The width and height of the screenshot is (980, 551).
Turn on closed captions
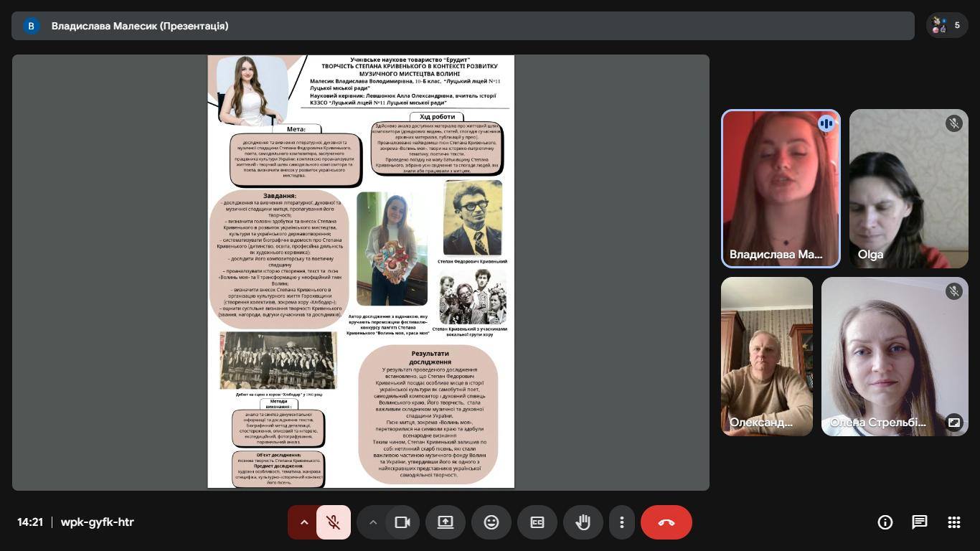[x=537, y=522]
